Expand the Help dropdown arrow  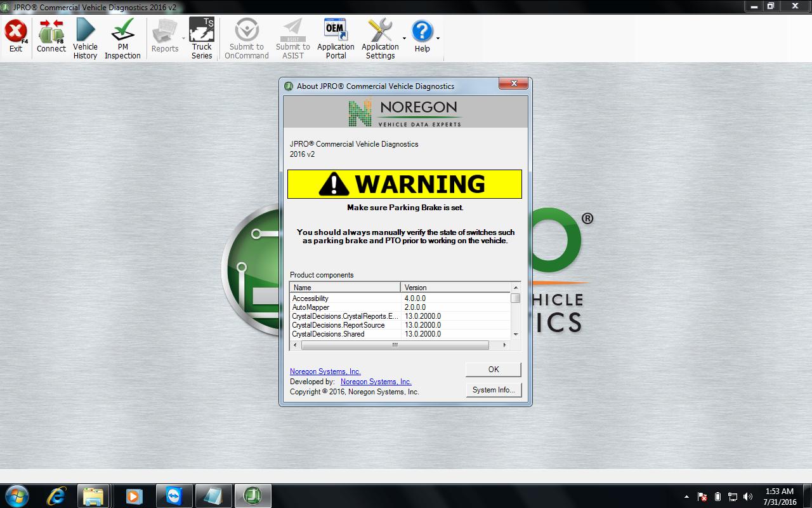click(x=438, y=38)
